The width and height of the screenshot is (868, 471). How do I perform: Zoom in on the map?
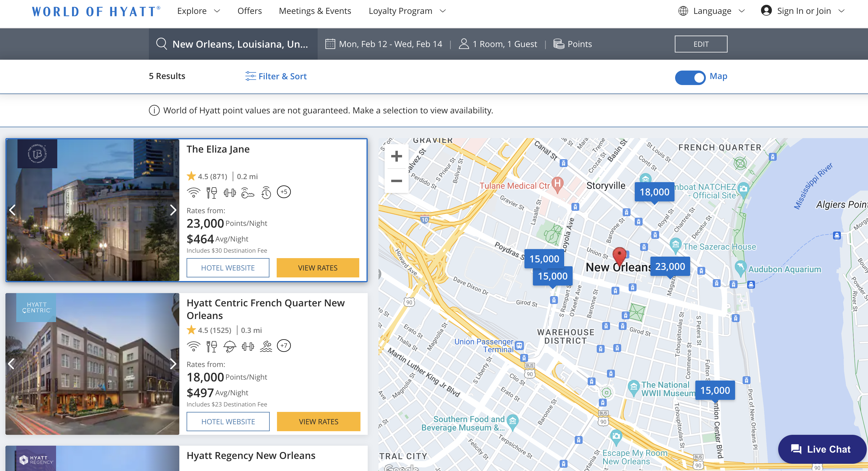[396, 156]
